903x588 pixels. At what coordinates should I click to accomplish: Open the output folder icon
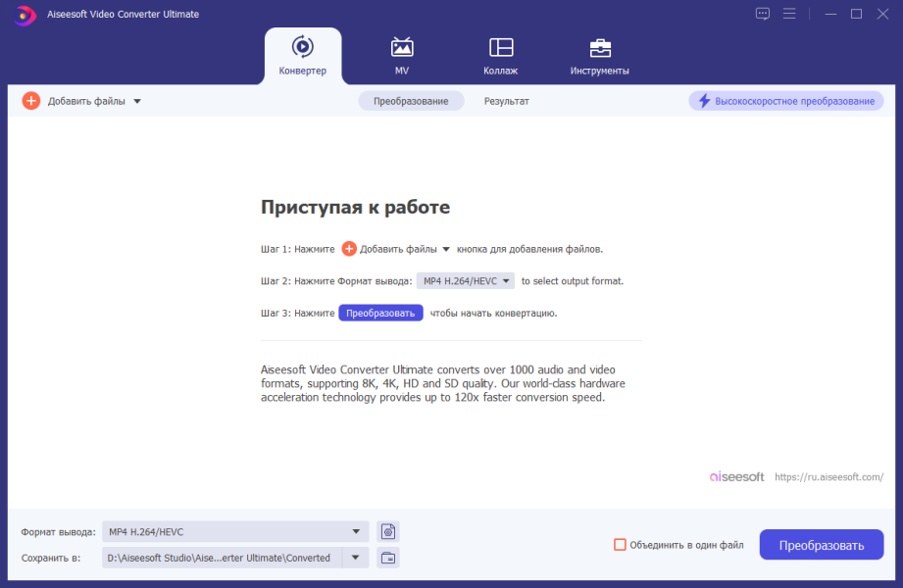pyautogui.click(x=388, y=558)
